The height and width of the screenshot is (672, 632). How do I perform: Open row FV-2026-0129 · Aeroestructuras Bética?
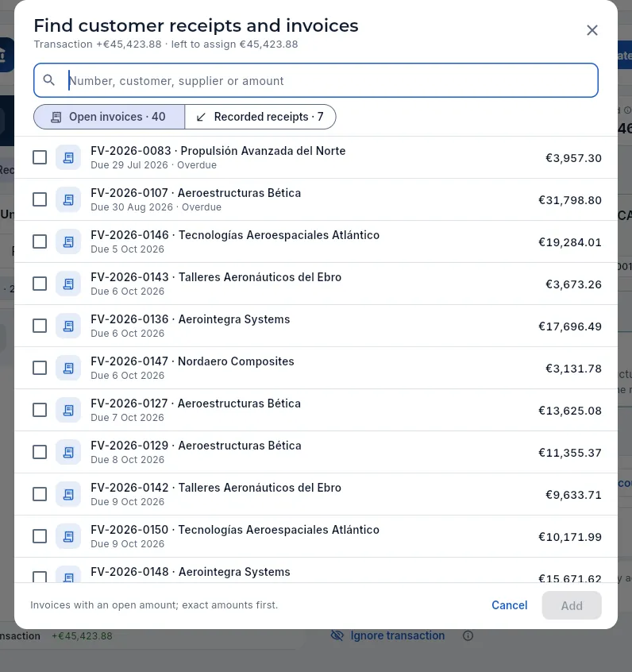[316, 452]
